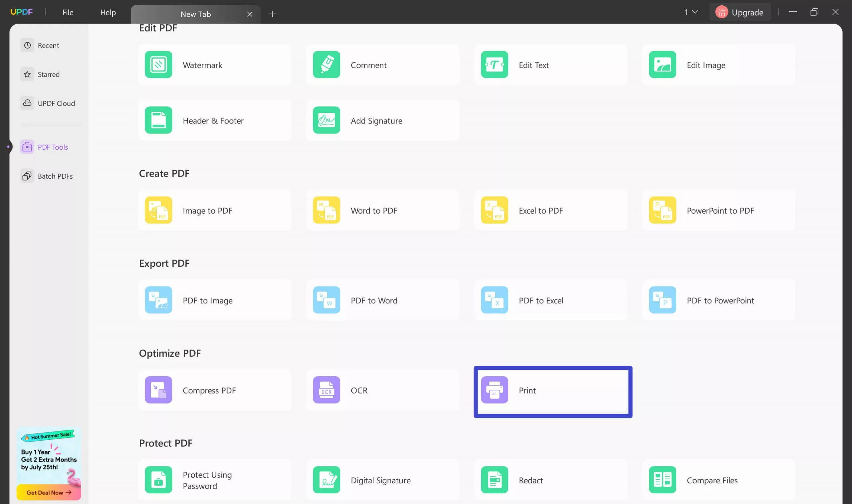Click the Image to PDF icon
Image resolution: width=852 pixels, height=504 pixels.
[158, 210]
